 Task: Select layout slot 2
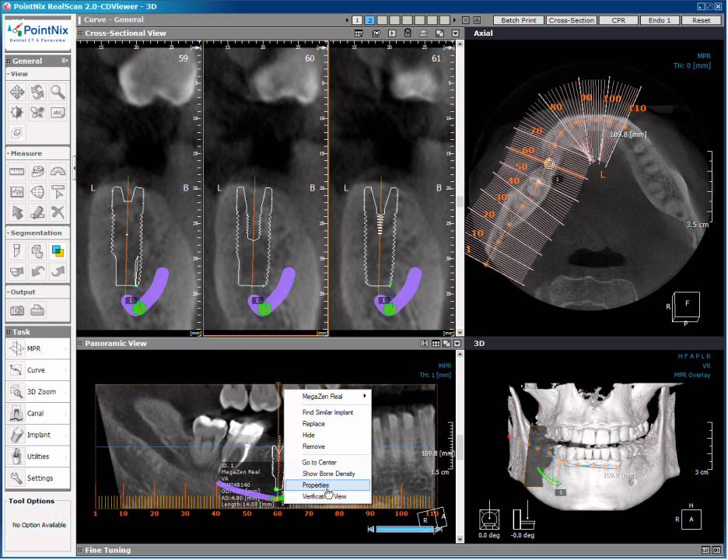coord(370,20)
